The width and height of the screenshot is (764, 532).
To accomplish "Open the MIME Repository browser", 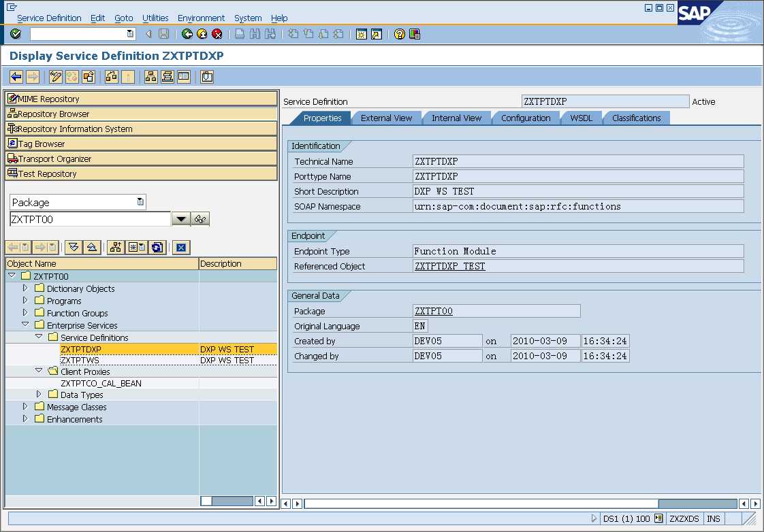I will point(142,99).
